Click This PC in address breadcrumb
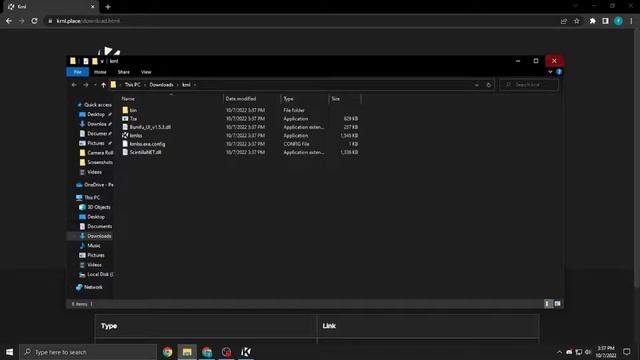The height and width of the screenshot is (360, 640). (x=133, y=85)
